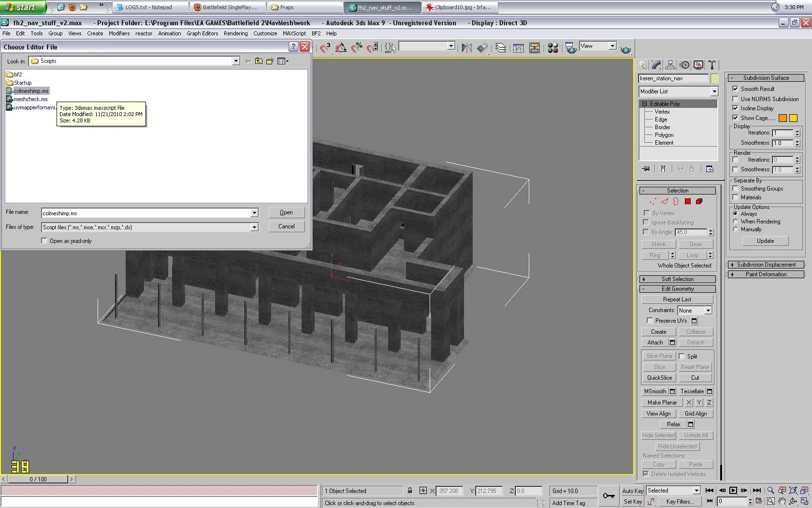Open the Utilities panel hammer icon
Viewport: 812px width, 508px height.
tap(712, 65)
